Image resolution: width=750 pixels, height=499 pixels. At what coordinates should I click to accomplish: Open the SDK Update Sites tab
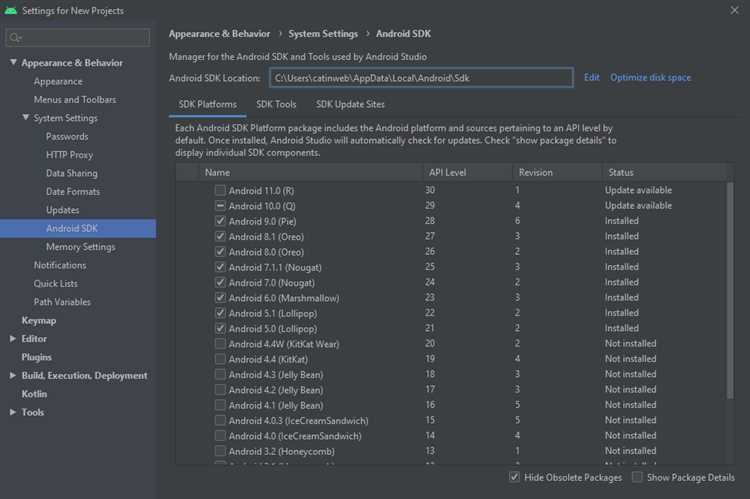point(350,104)
